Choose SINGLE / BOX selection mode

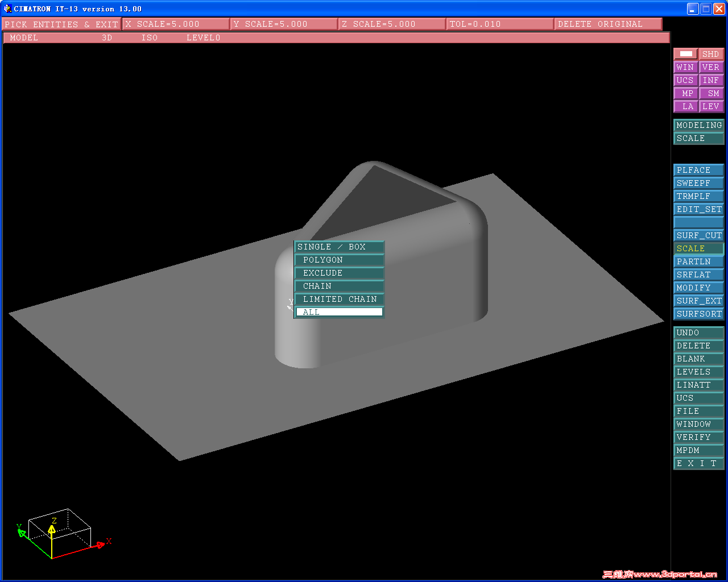340,247
